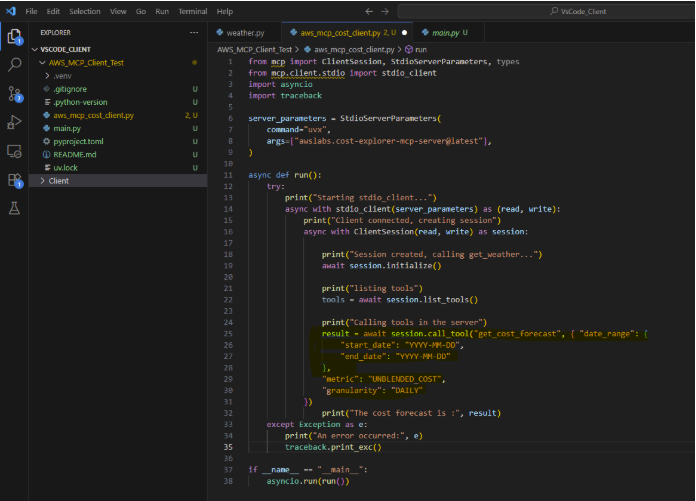Open README.md in the explorer
696x501 pixels.
[75, 154]
